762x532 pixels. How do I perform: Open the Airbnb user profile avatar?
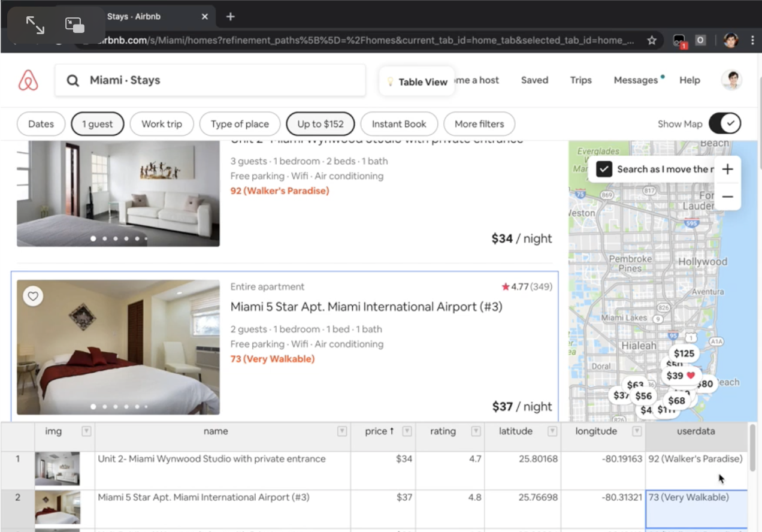731,80
